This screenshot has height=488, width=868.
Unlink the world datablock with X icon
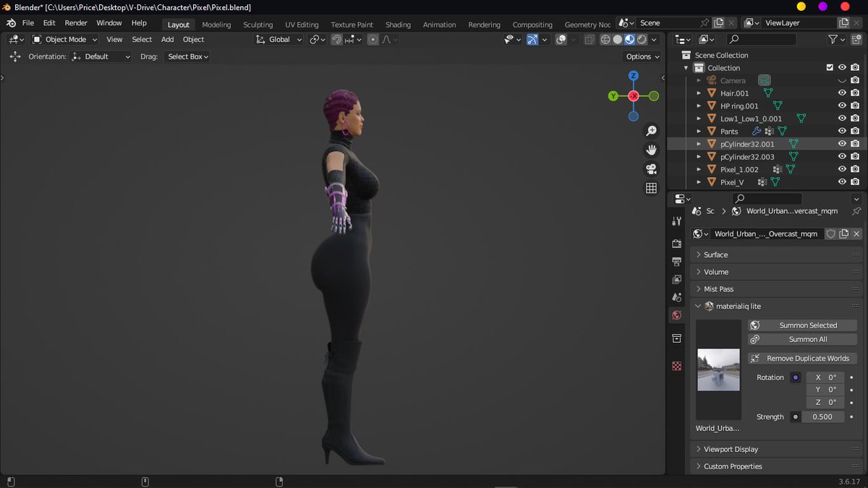pos(856,234)
